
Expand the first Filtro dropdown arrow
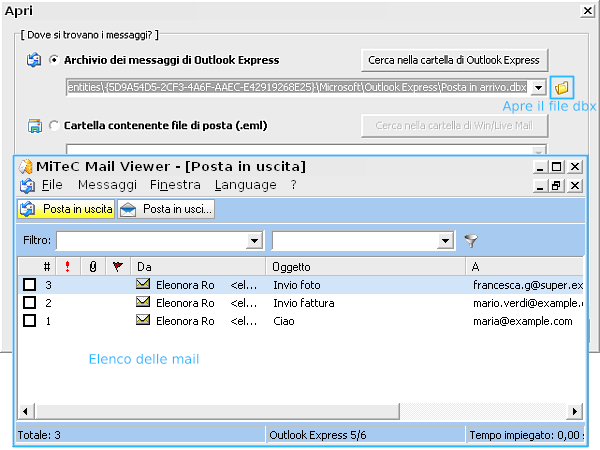pos(254,241)
